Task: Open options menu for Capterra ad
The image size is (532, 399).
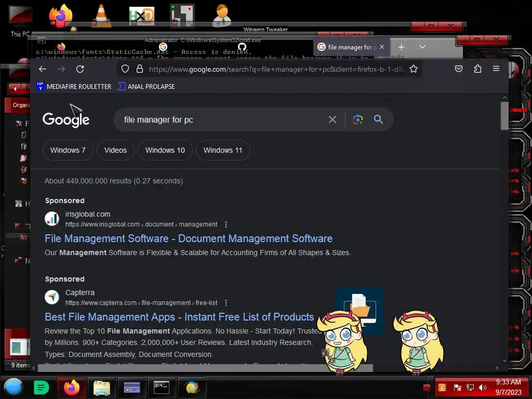Action: pos(226,303)
